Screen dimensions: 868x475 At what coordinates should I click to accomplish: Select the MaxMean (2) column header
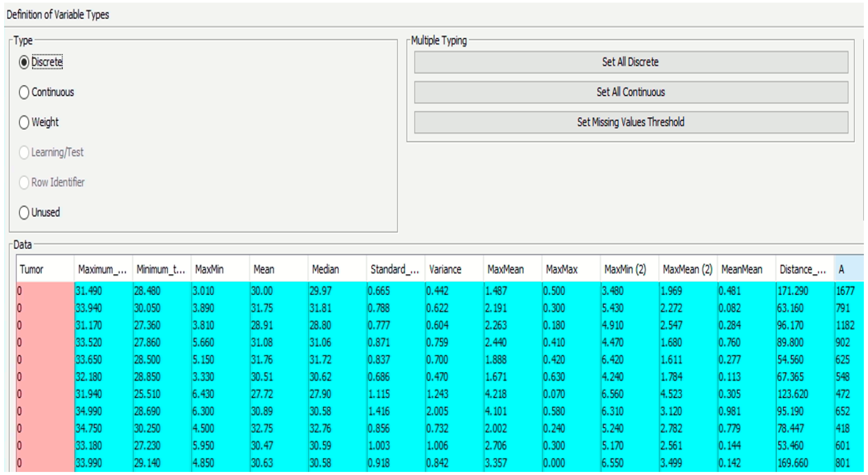pos(687,269)
